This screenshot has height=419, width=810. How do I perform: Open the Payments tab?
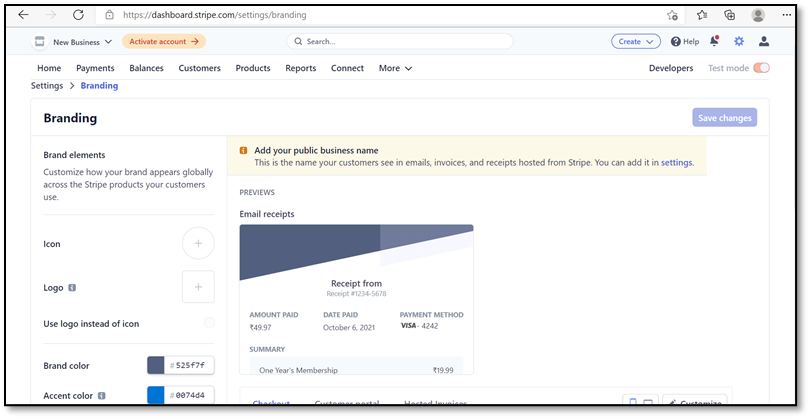point(95,68)
